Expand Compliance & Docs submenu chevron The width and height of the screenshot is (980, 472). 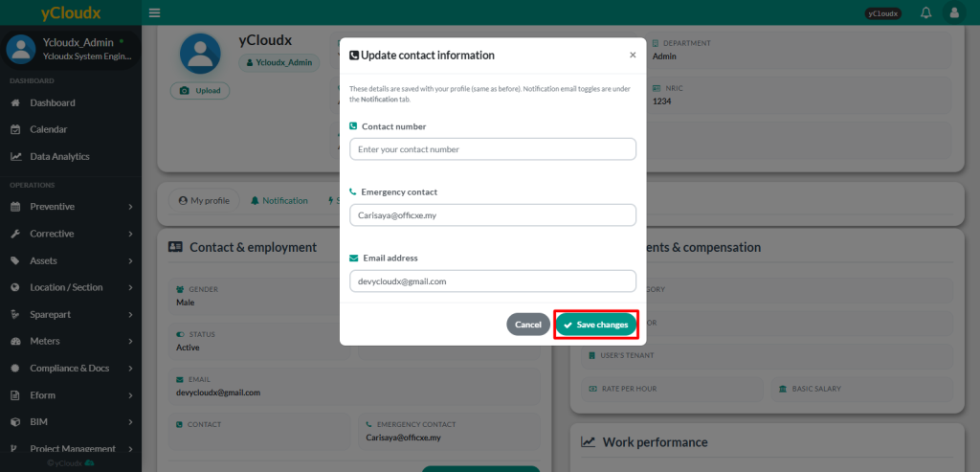(130, 369)
